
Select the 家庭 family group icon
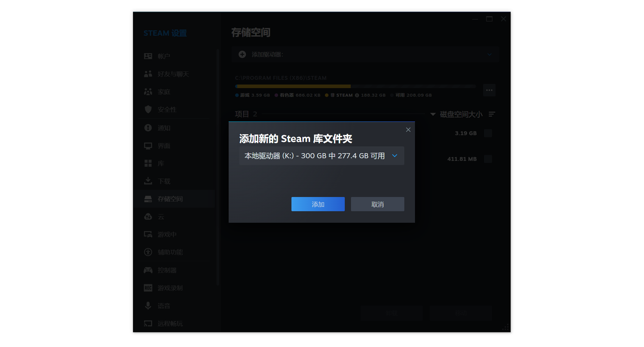pyautogui.click(x=148, y=92)
